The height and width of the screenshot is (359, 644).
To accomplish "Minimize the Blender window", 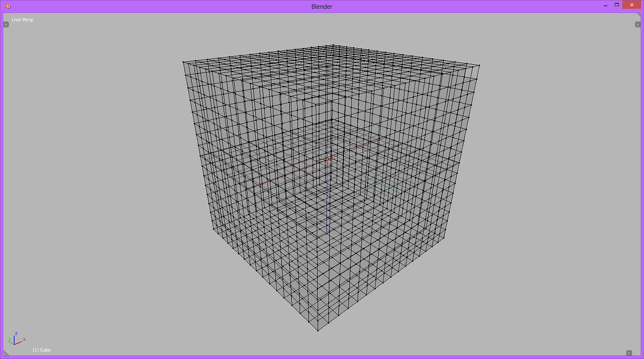I will pyautogui.click(x=605, y=5).
